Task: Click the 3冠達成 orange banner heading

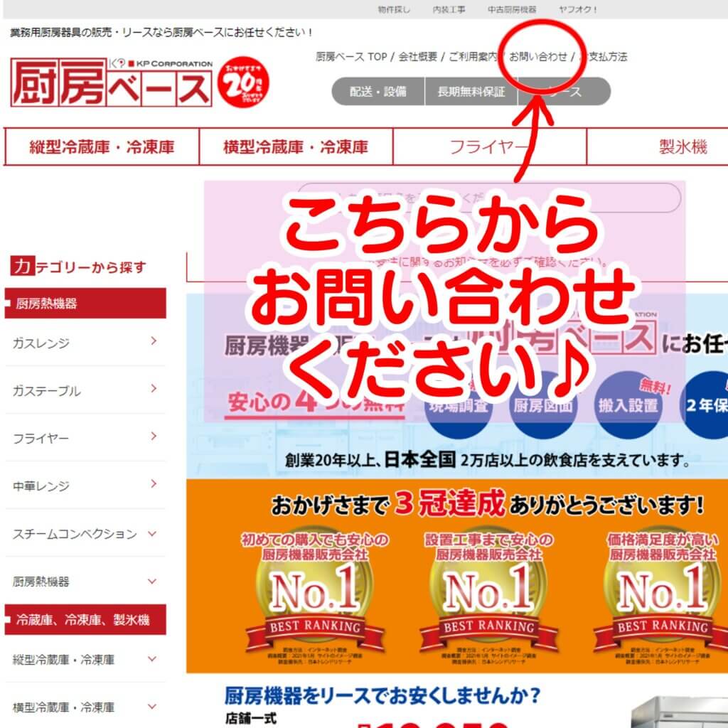Action: [x=488, y=504]
